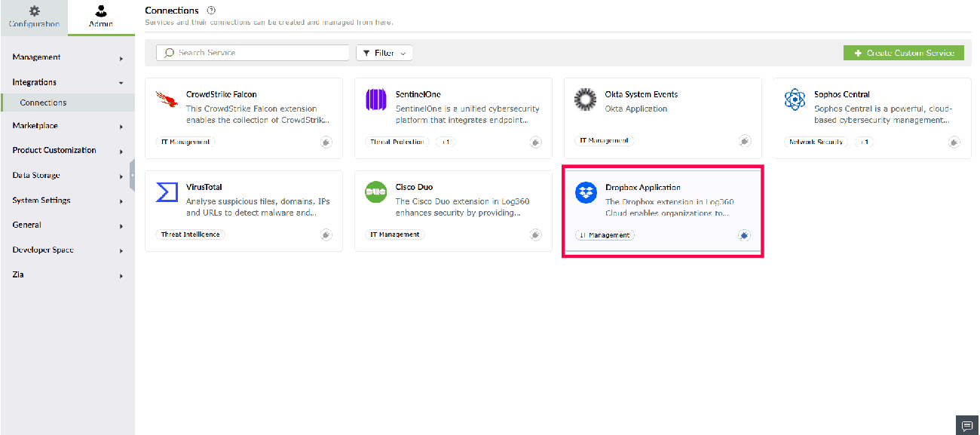Collapse the sidebar using the edge handle
980x435 pixels.
(x=132, y=176)
